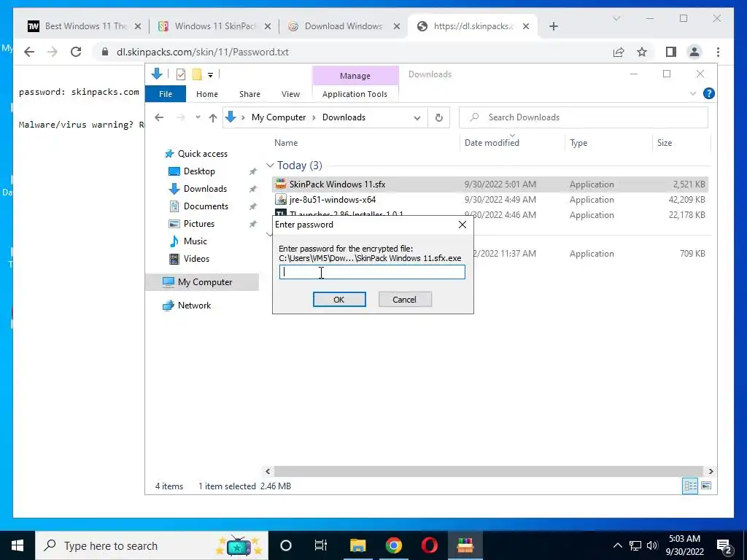Open Customize Quick Access Toolbar dropdown
The height and width of the screenshot is (560, 747).
pos(210,75)
